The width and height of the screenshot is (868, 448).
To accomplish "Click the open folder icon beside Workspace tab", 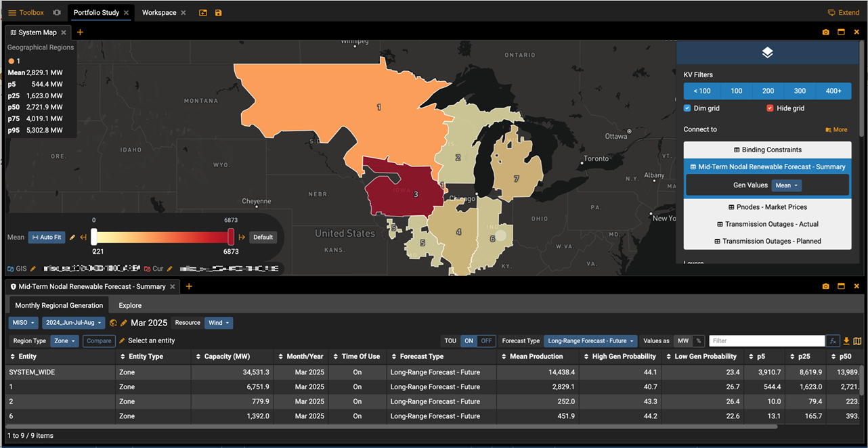I will click(203, 13).
